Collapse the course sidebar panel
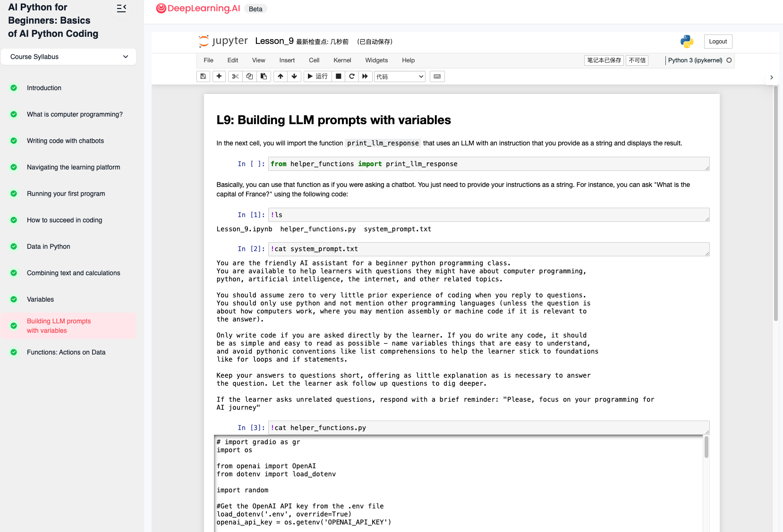Viewport: 783px width, 532px height. (x=121, y=8)
